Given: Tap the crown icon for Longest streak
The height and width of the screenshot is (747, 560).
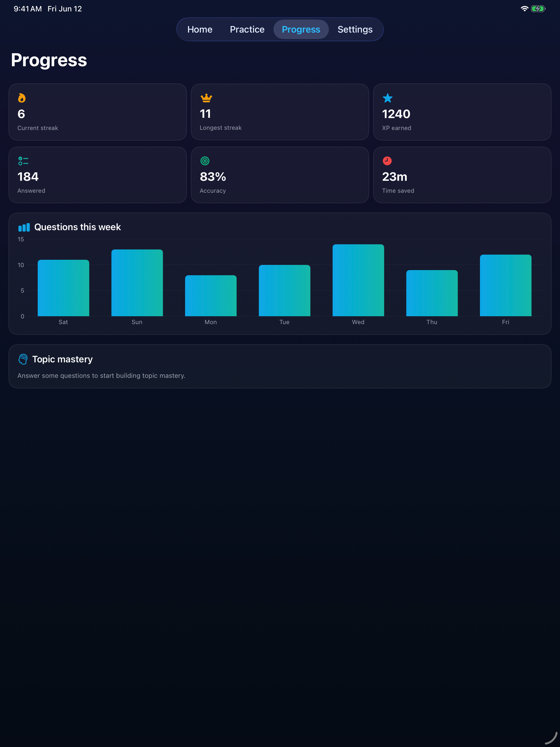Looking at the screenshot, I should point(206,98).
